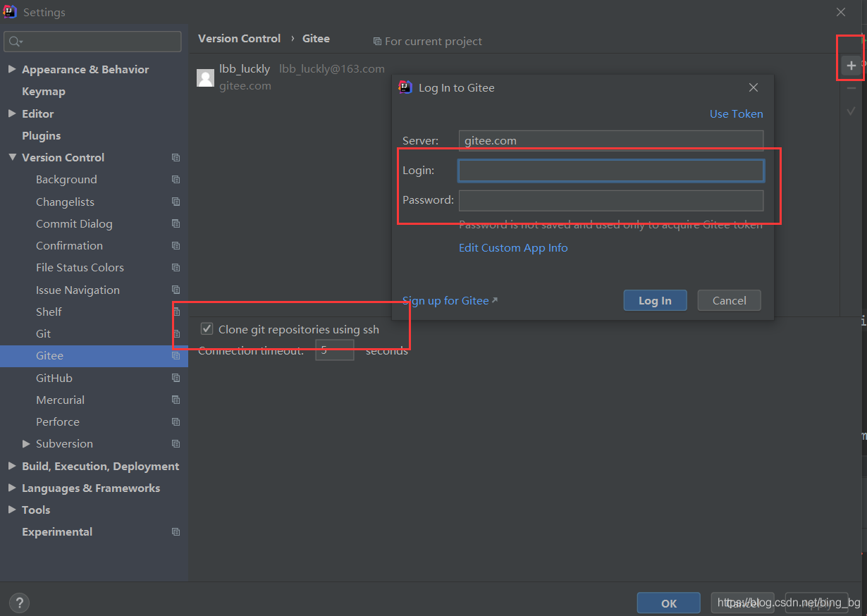Viewport: 867px width, 616px height.
Task: Click the project-level icon beside Commit Dialog
Action: [176, 223]
